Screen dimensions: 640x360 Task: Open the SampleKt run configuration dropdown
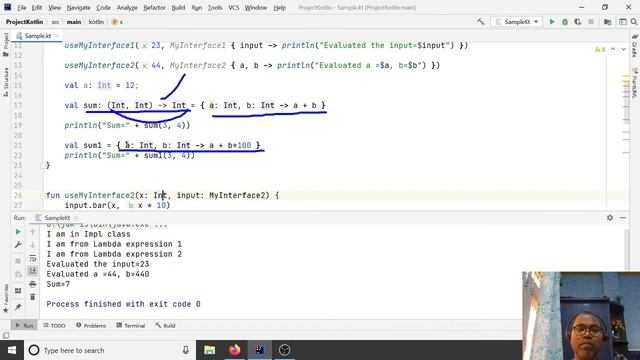coord(517,22)
